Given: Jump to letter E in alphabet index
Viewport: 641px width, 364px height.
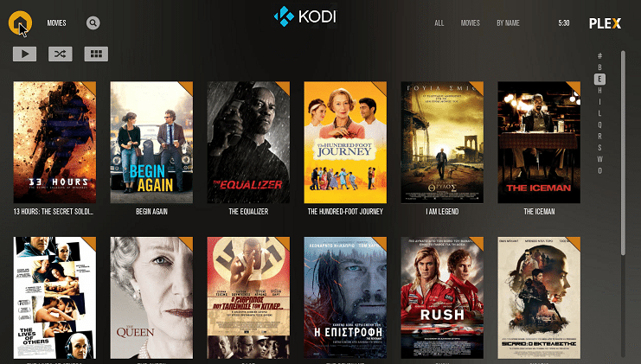Looking at the screenshot, I should (x=599, y=79).
